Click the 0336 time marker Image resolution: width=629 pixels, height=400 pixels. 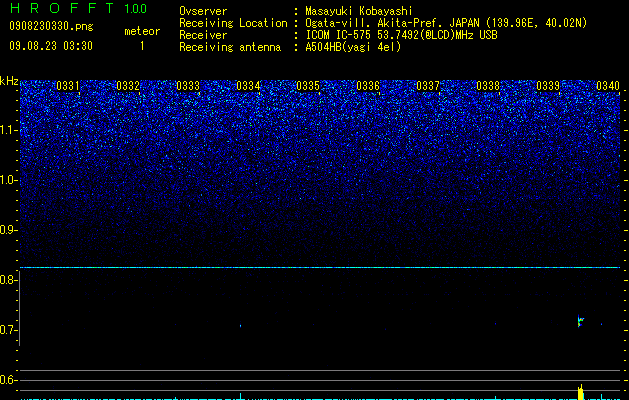tap(368, 86)
